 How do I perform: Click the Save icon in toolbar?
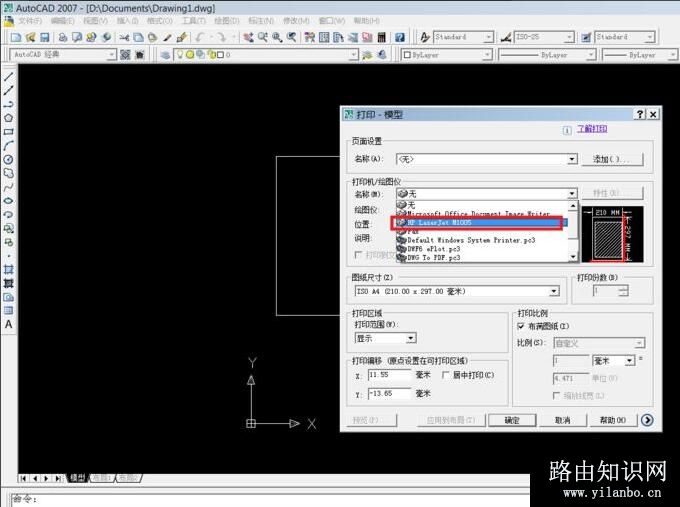[45, 37]
